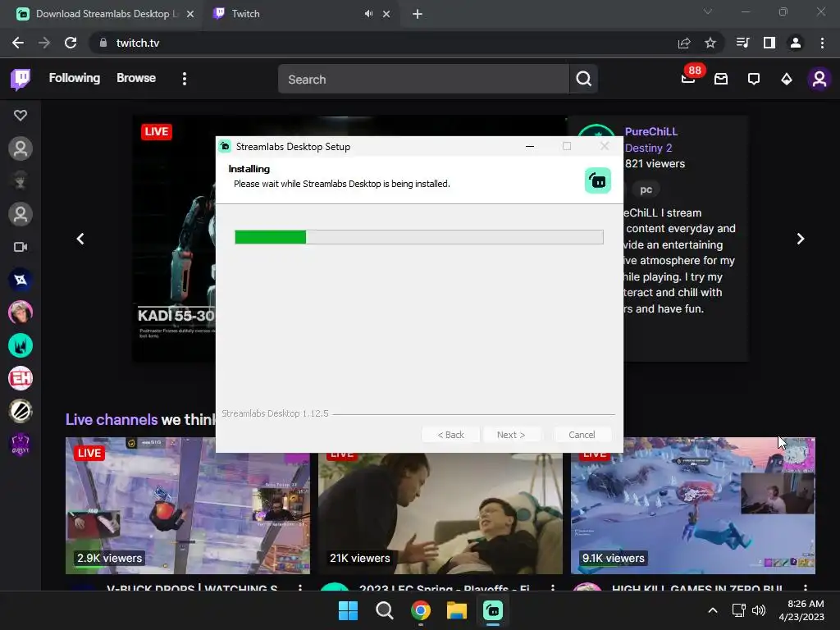Open the Whispers chat bubble icon
Viewport: 840px width, 630px height.
tap(754, 79)
